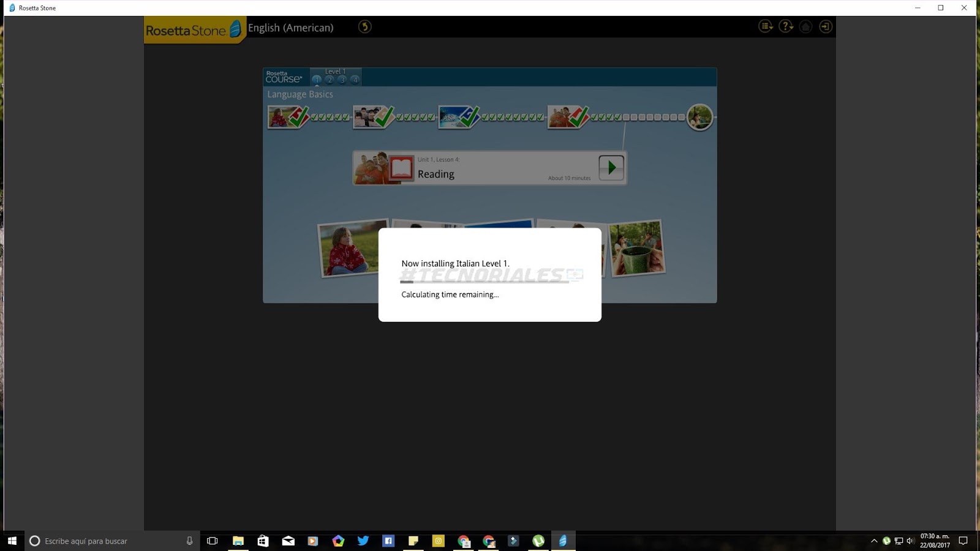Open Facebook from the taskbar
980x551 pixels.
click(388, 541)
